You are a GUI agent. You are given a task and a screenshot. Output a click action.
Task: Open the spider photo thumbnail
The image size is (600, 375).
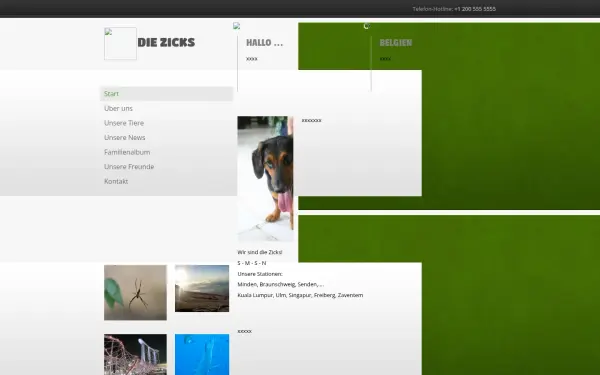pyautogui.click(x=135, y=292)
